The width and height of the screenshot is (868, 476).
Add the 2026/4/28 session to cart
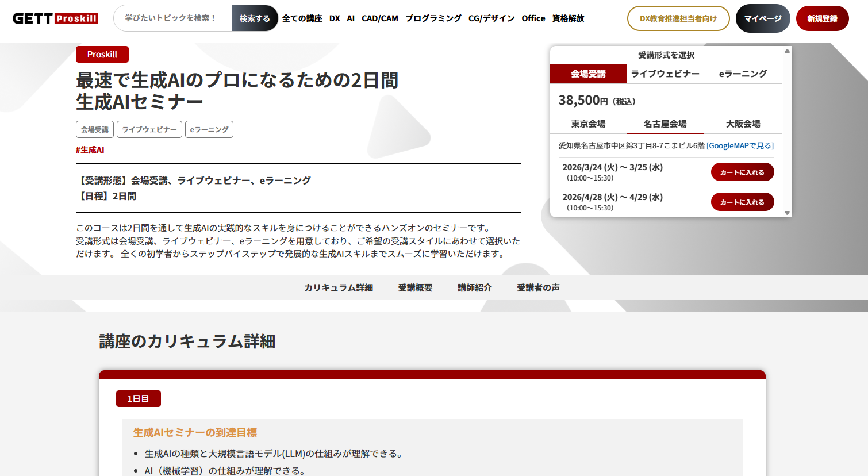(x=742, y=202)
